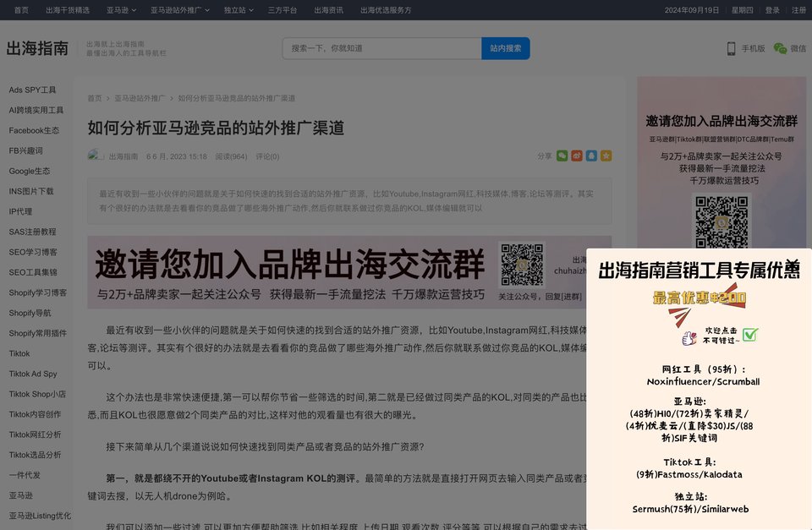Open Google生态 in sidebar

(x=30, y=170)
